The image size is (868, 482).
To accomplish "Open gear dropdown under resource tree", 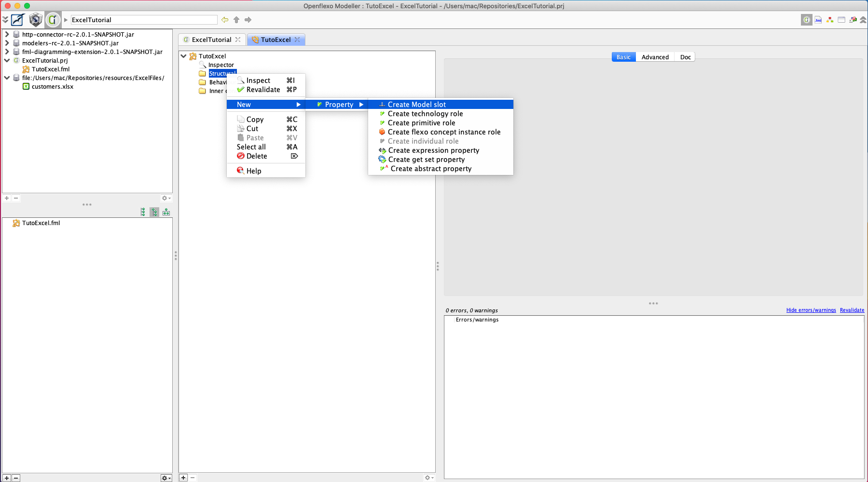I will [166, 198].
